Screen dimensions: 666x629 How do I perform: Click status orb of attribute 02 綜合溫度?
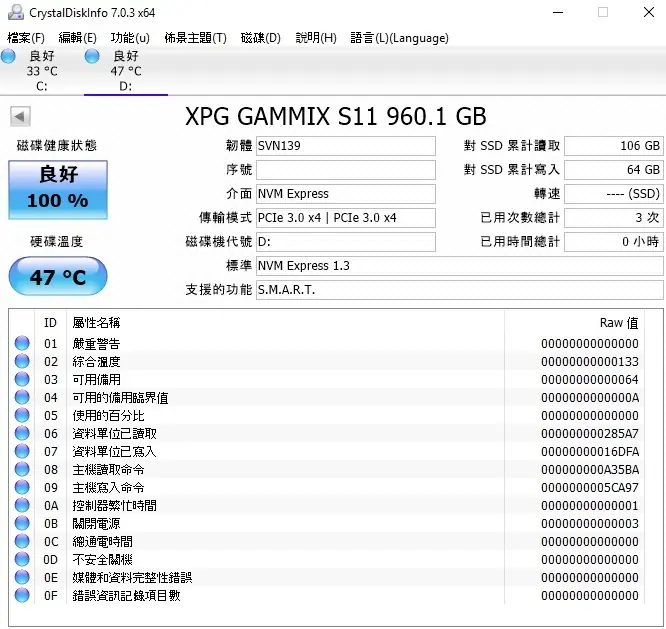[22, 361]
